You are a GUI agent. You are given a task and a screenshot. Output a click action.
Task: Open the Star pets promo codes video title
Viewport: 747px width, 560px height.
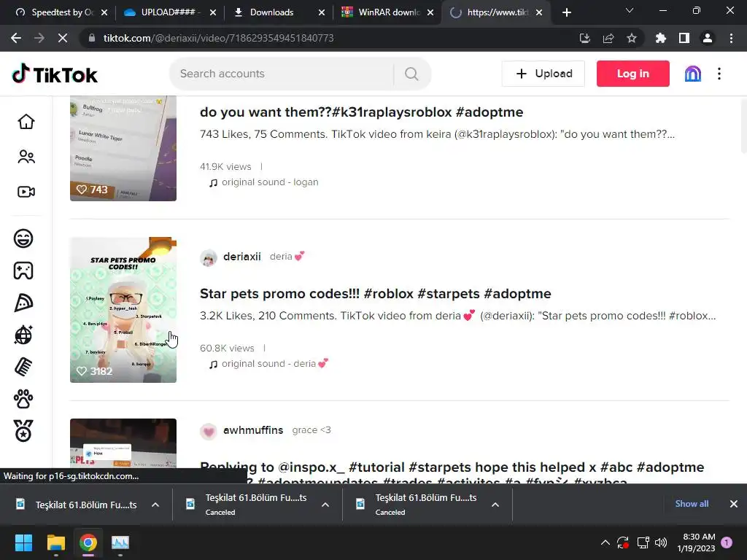376,294
